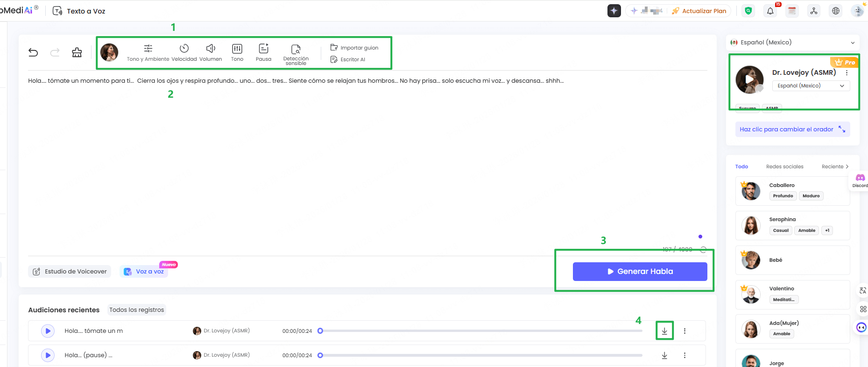868x367 pixels.
Task: Click the Texto a Voz header icon
Action: click(57, 11)
